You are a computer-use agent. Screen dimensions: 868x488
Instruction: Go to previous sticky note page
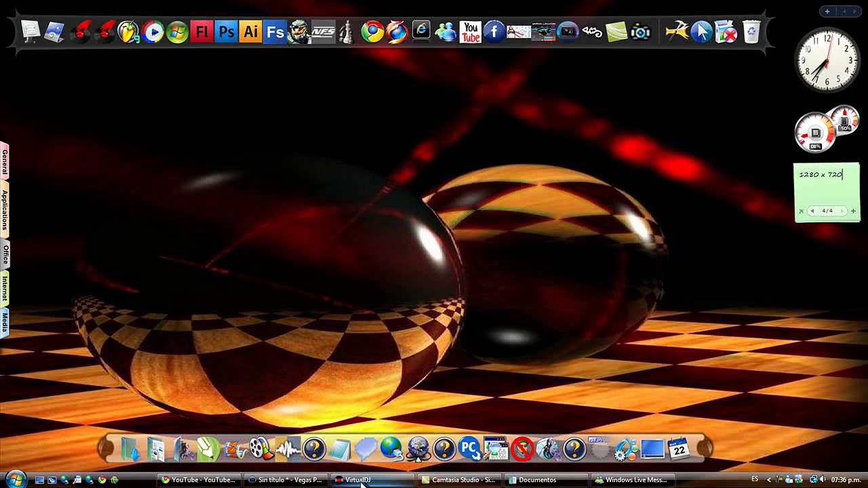[812, 211]
